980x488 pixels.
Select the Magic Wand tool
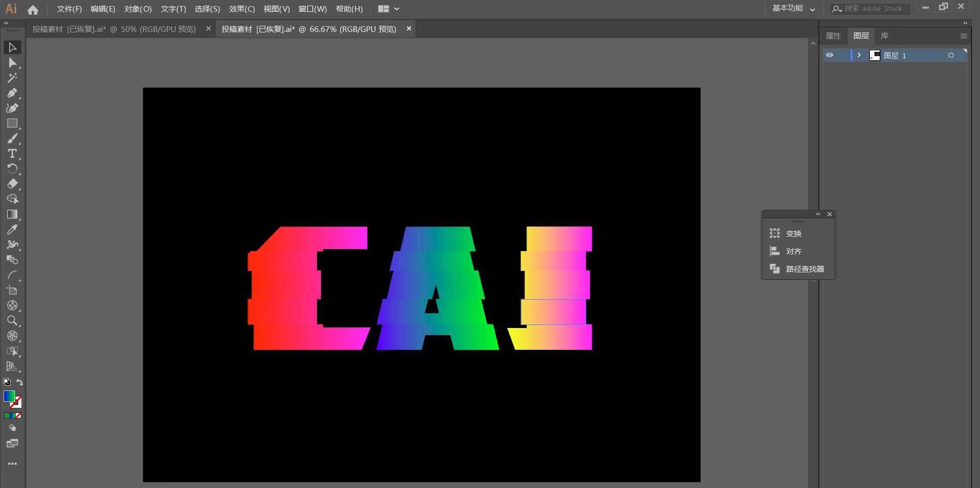(x=12, y=78)
